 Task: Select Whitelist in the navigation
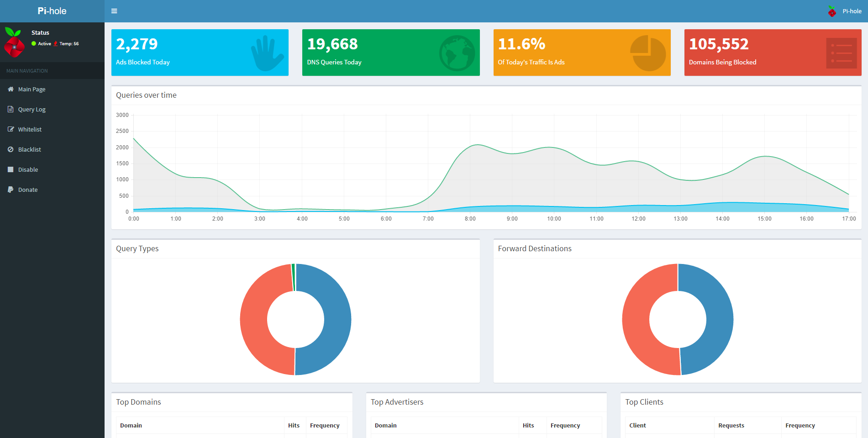pyautogui.click(x=30, y=130)
